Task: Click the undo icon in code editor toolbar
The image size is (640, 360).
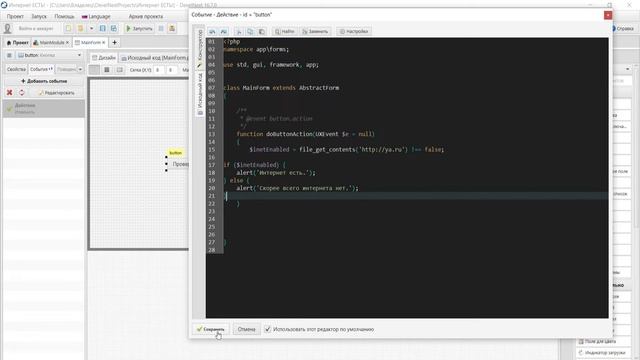Action: 212,31
